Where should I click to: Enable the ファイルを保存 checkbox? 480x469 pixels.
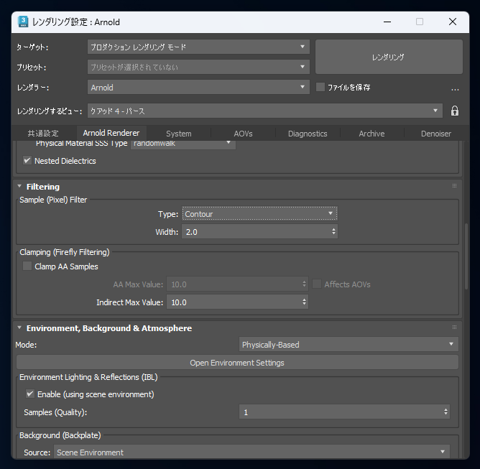click(320, 87)
